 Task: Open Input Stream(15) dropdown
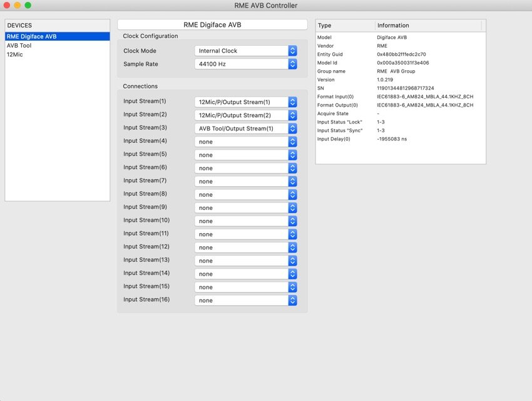coord(245,287)
